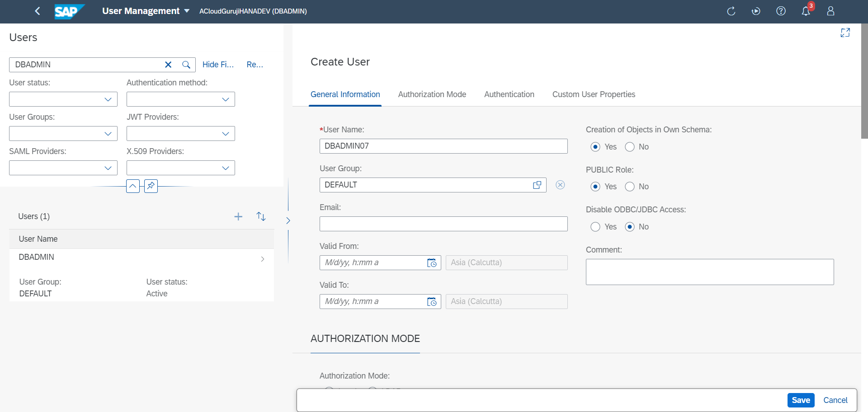Select Yes for Disable ODBC/JDBC Access
This screenshot has width=868, height=412.
click(595, 227)
